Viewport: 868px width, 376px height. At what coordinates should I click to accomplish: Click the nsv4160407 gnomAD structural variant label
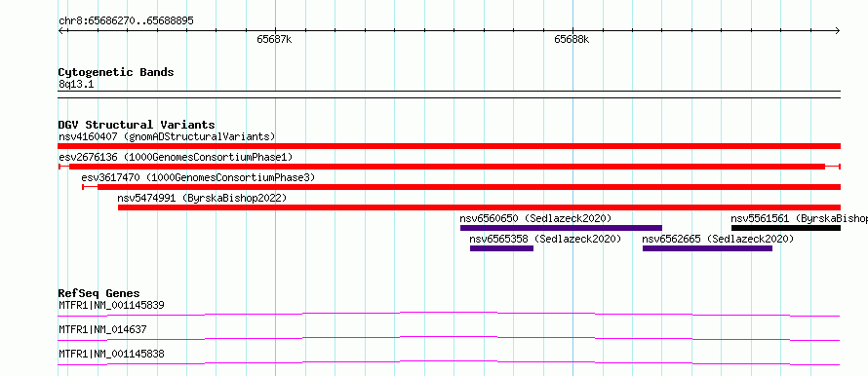click(x=167, y=136)
